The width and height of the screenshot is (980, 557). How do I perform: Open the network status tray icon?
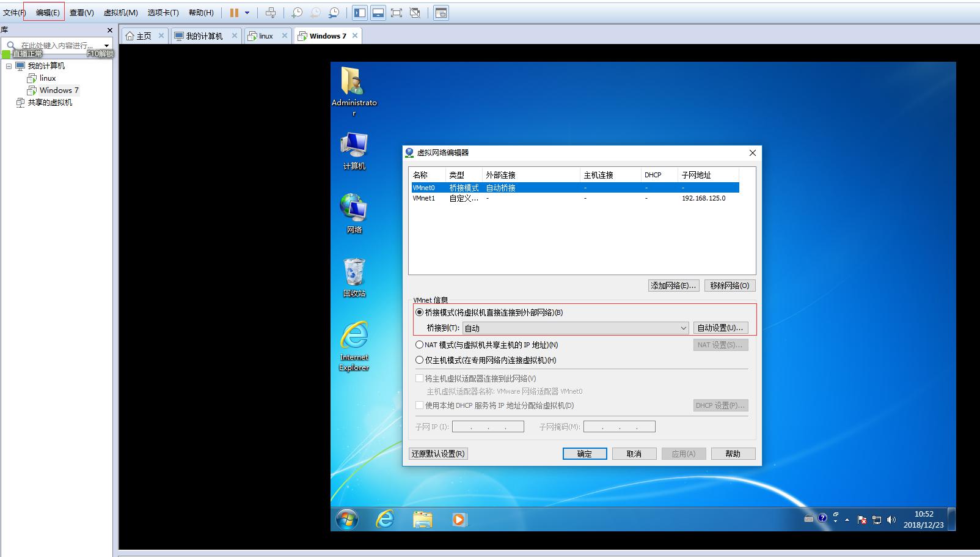pos(877,520)
